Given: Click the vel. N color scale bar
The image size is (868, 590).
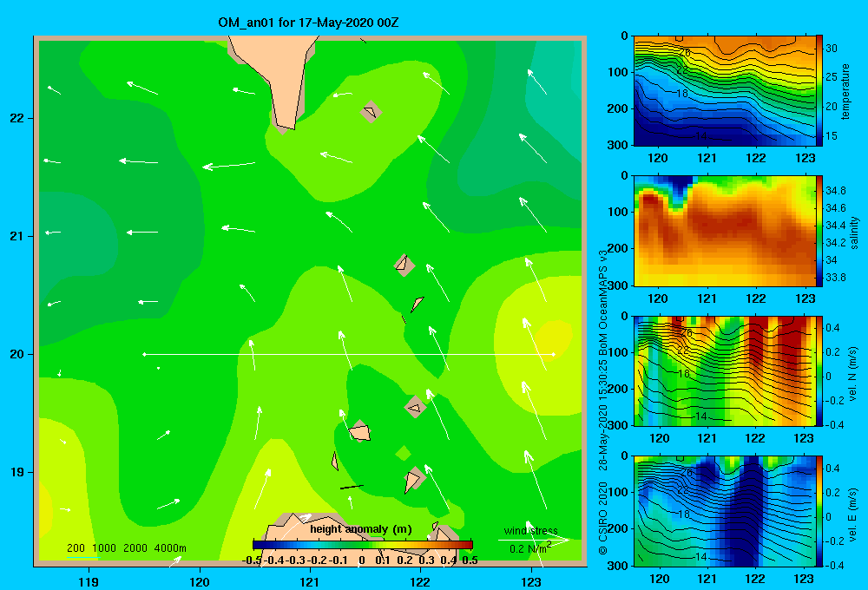Looking at the screenshot, I should click(819, 370).
